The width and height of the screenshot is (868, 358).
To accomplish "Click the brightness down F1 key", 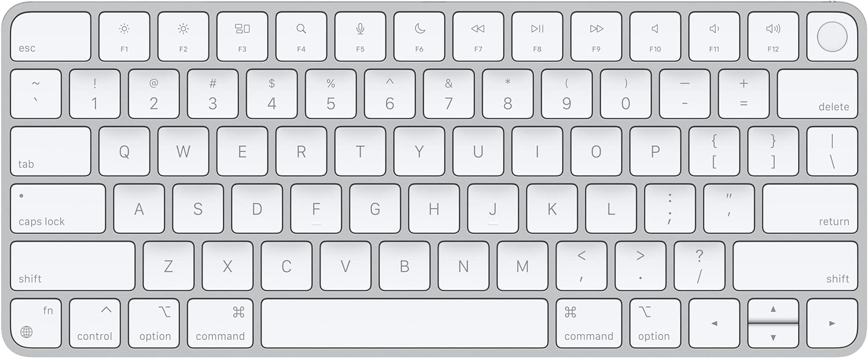I will tap(124, 36).
